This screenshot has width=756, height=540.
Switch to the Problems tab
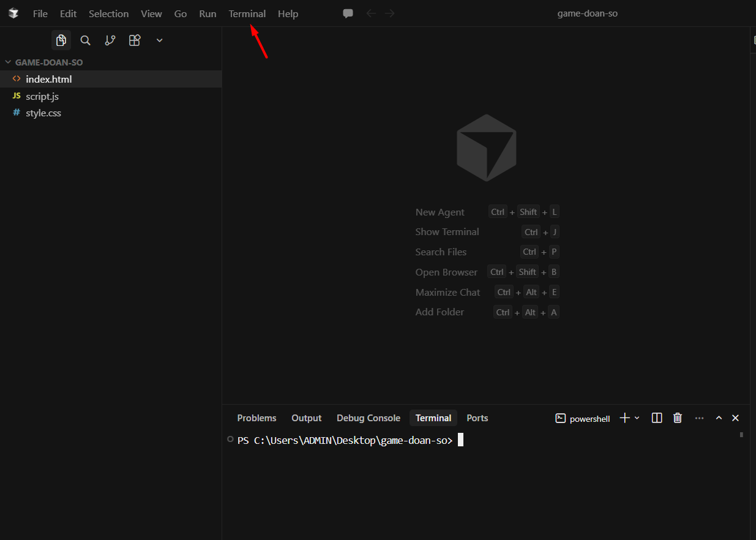pos(256,418)
